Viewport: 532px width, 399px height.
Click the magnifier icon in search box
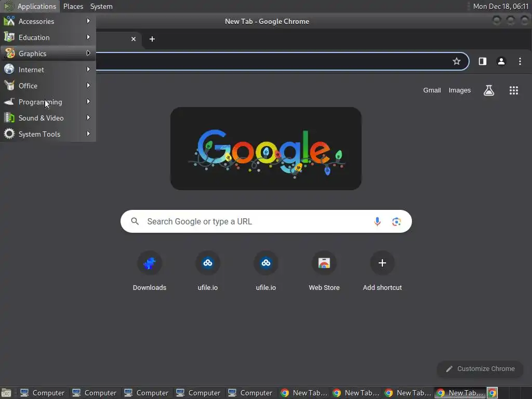pos(135,221)
